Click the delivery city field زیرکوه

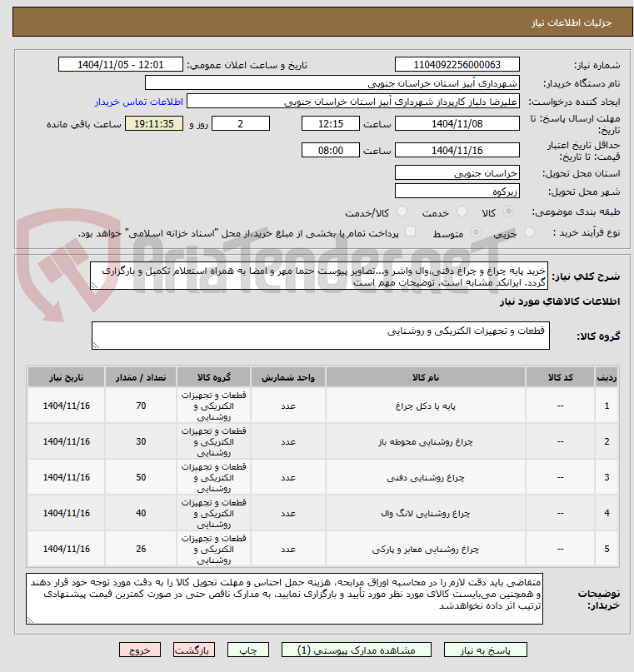point(457,192)
